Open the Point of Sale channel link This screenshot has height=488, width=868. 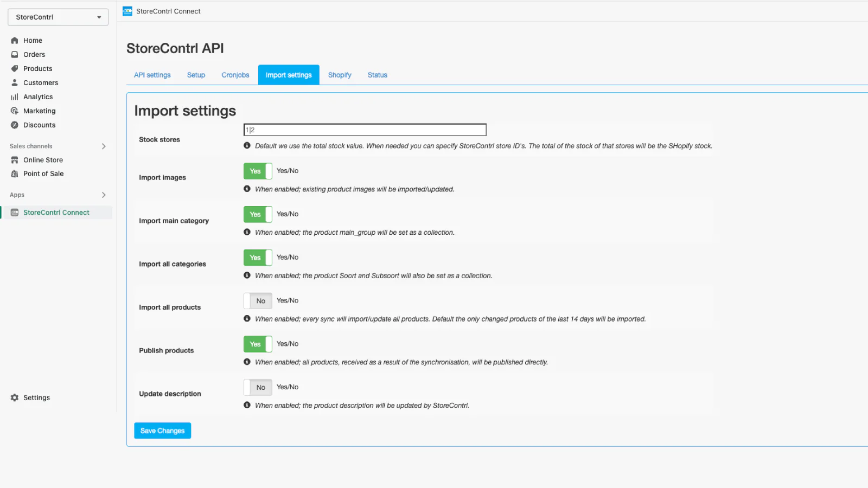tap(43, 174)
